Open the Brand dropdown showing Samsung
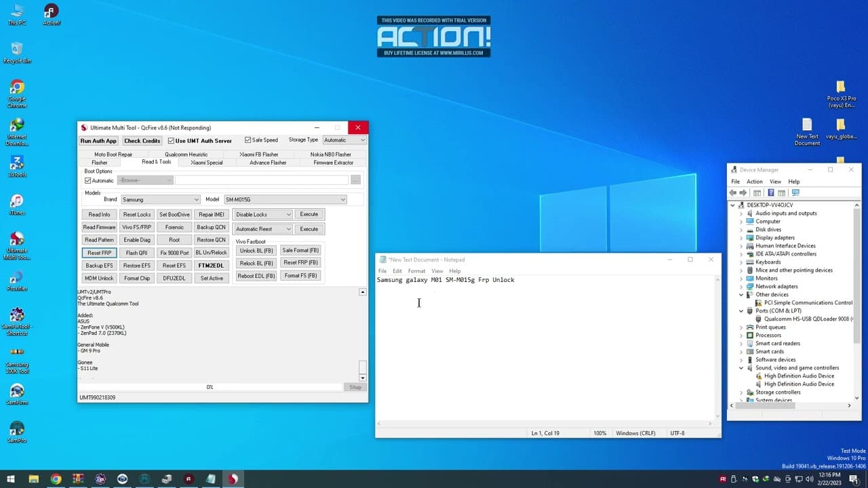This screenshot has width=868, height=488. click(161, 200)
